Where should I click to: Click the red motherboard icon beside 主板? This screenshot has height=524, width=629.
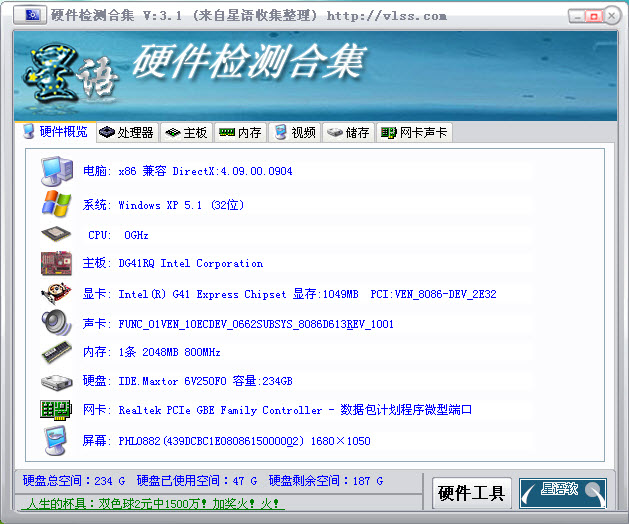coord(56,264)
